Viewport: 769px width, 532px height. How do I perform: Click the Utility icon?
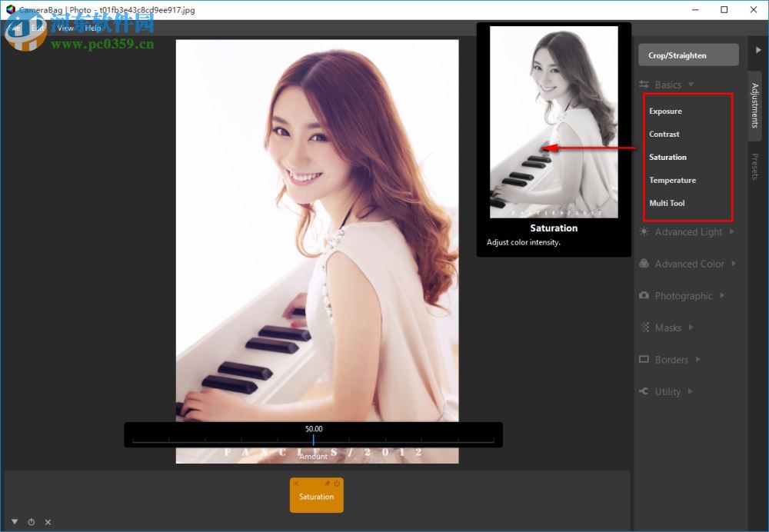(644, 391)
